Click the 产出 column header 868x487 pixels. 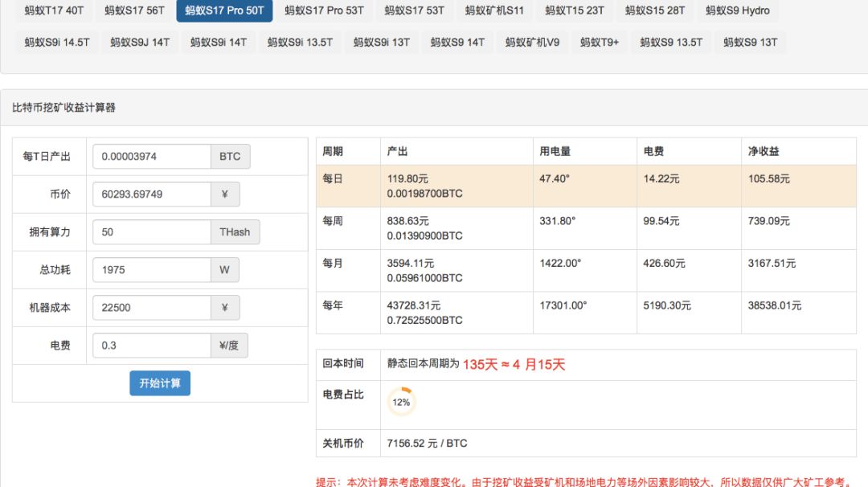click(398, 151)
